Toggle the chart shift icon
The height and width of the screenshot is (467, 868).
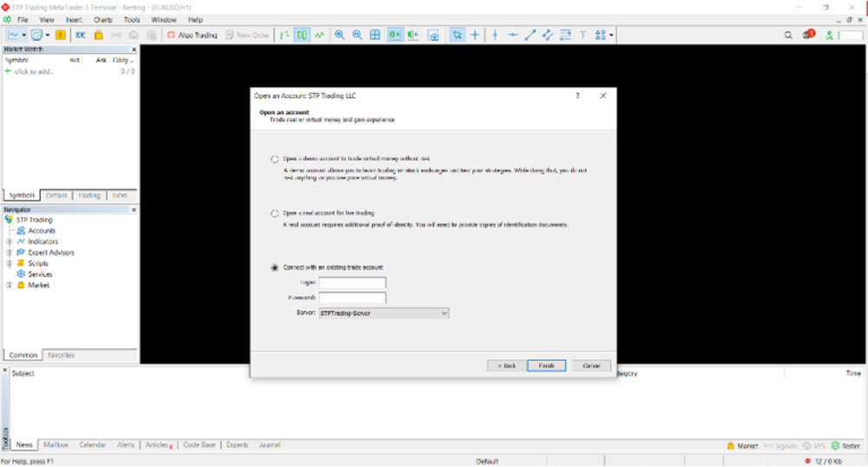[413, 35]
